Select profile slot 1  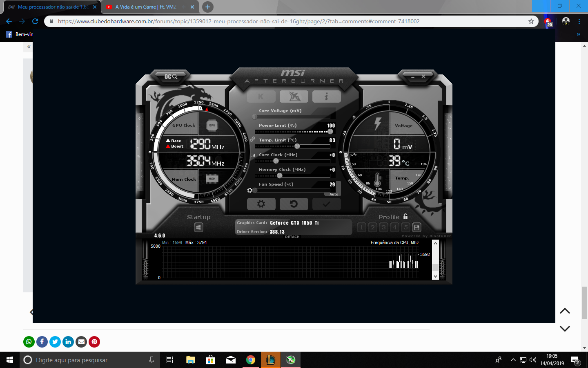click(361, 227)
